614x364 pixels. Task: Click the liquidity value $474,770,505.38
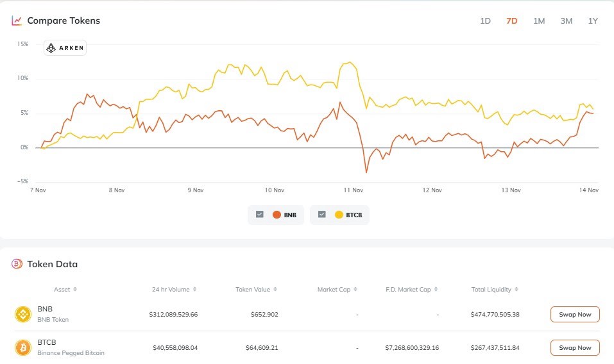pyautogui.click(x=495, y=315)
